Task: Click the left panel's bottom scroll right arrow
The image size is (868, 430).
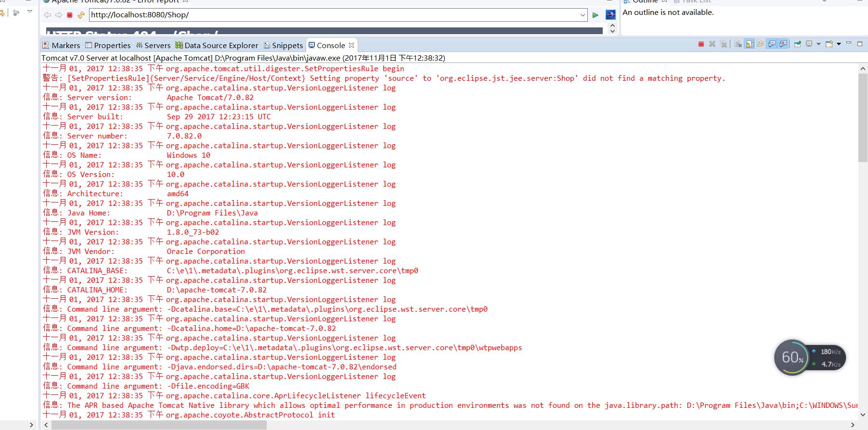Action: click(x=31, y=425)
